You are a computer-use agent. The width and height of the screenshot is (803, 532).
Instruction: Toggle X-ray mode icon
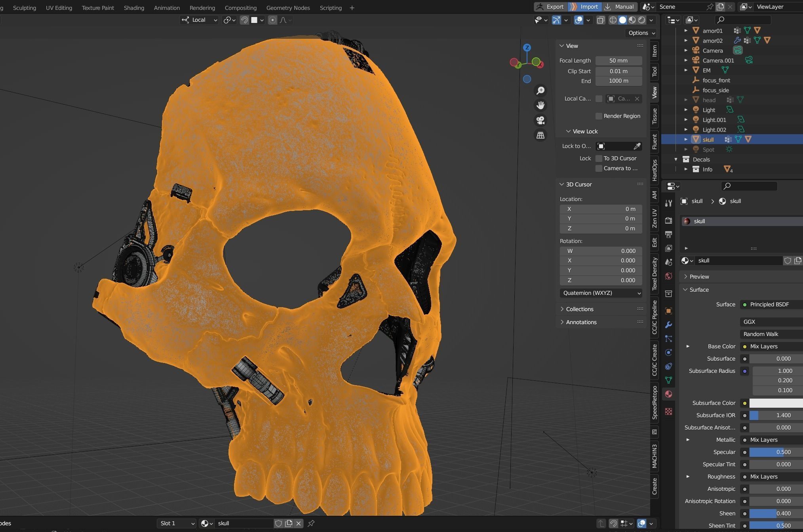click(x=601, y=20)
